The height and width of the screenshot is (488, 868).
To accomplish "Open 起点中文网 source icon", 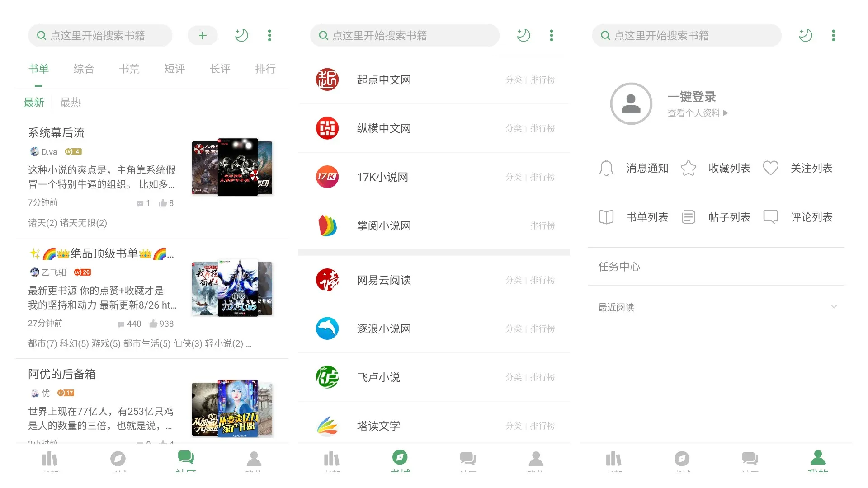I will coord(327,80).
